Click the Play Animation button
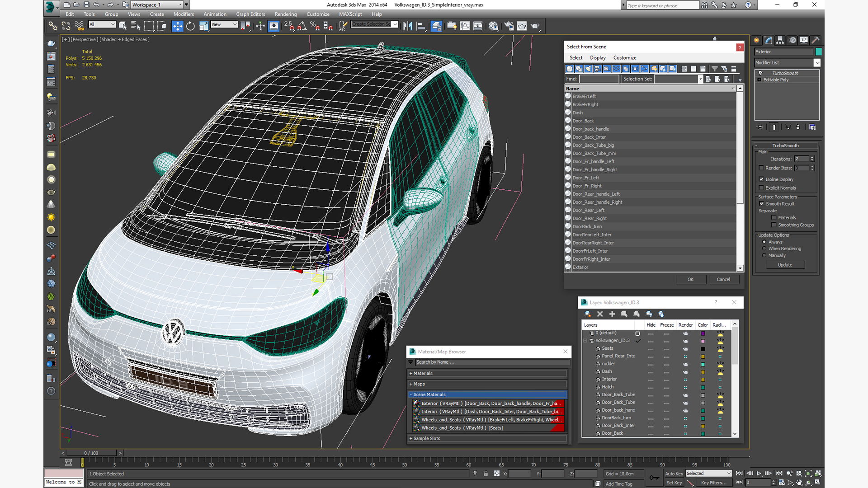This screenshot has height=488, width=868. pos(759,474)
